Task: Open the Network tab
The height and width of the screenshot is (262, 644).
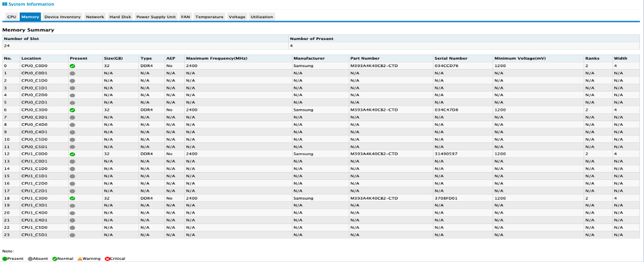Action: tap(95, 17)
